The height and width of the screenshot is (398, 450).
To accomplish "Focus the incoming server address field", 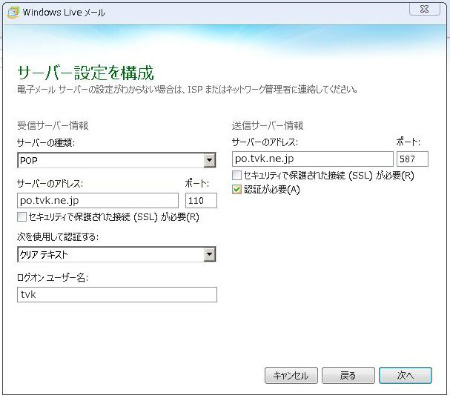I will point(98,201).
